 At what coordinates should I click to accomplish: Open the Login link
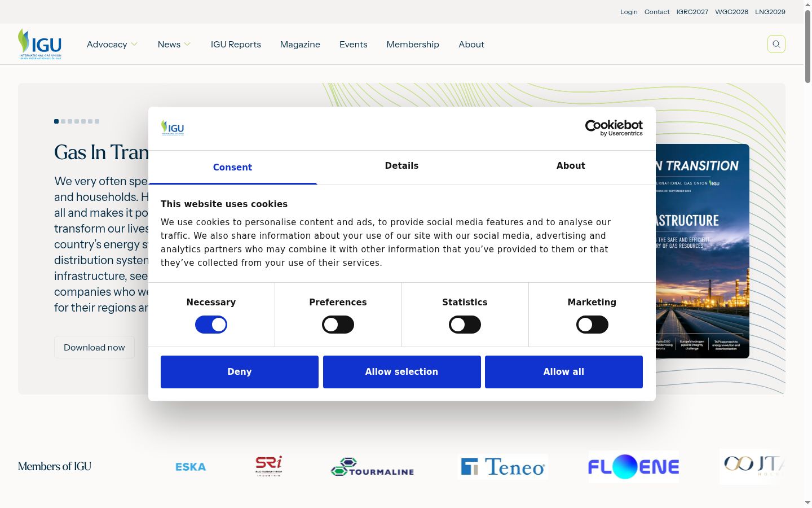tap(629, 12)
